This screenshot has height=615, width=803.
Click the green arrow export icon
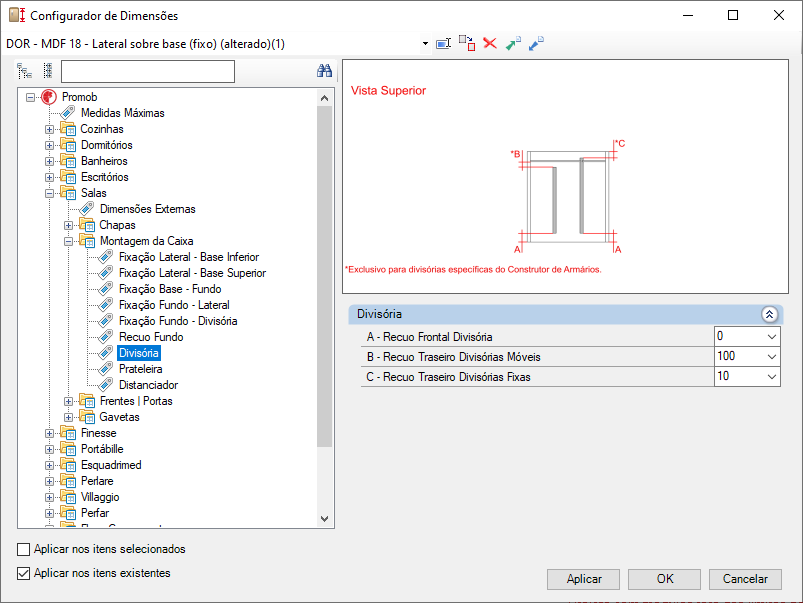513,44
